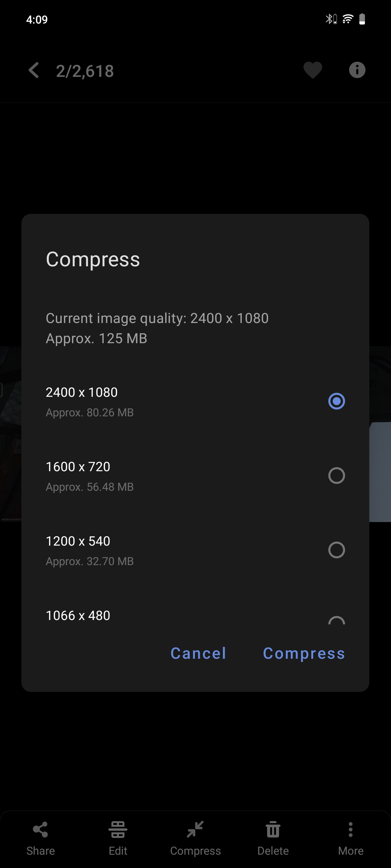
Task: Select the 1200 x 540 radio button
Action: [336, 550]
